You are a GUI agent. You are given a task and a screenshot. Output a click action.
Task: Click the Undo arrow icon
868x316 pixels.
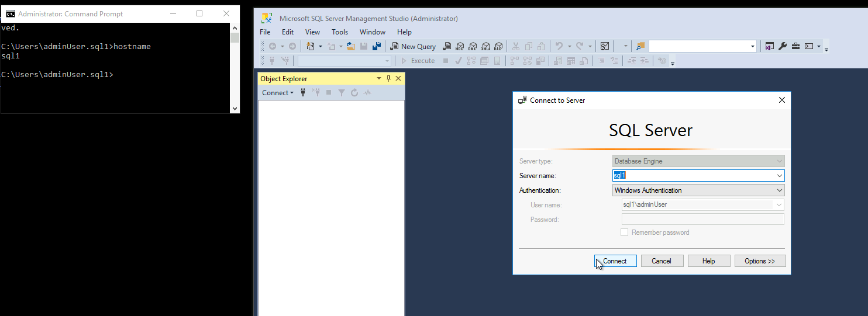[x=559, y=46]
